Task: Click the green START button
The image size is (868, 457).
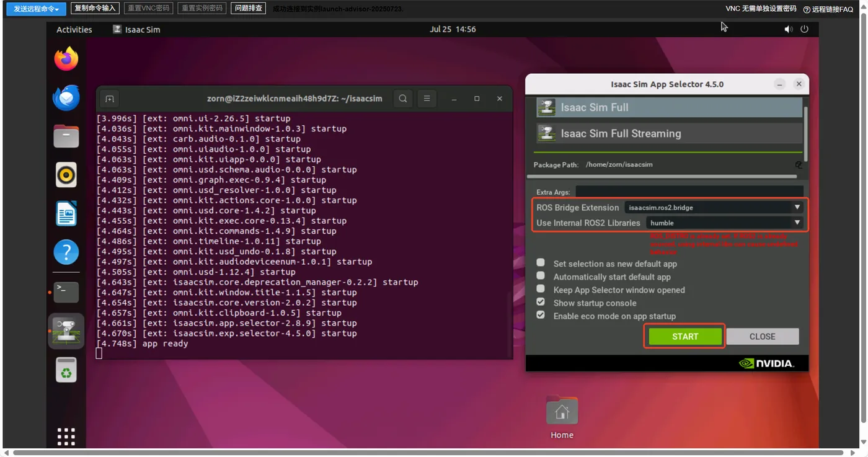Action: click(x=685, y=336)
